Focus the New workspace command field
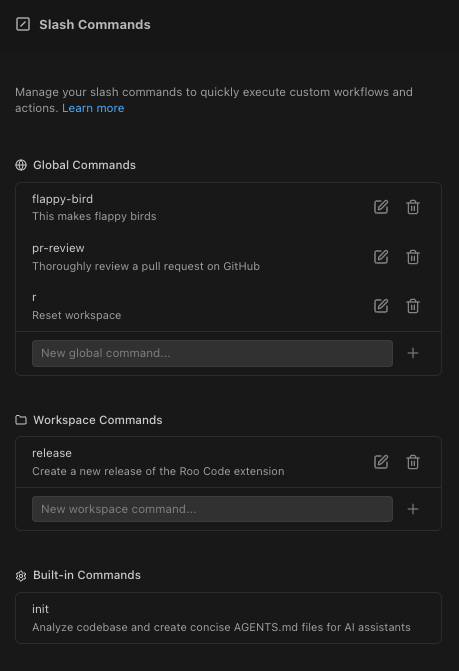Viewport: 459px width, 671px height. (212, 509)
